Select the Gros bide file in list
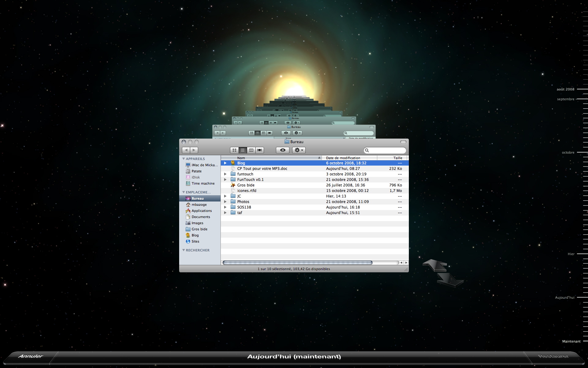Image resolution: width=588 pixels, height=368 pixels. click(315, 185)
